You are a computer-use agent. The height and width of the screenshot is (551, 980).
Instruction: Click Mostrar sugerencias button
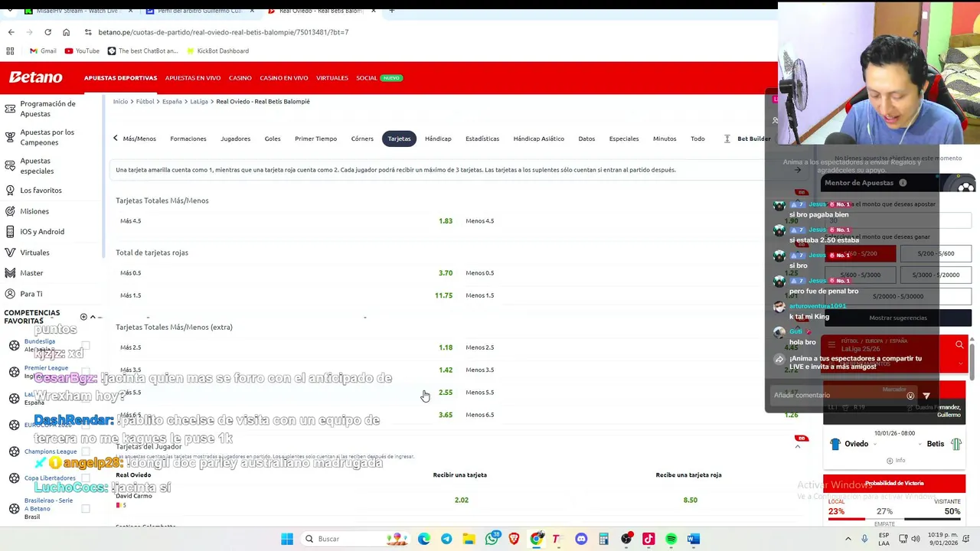pyautogui.click(x=897, y=318)
